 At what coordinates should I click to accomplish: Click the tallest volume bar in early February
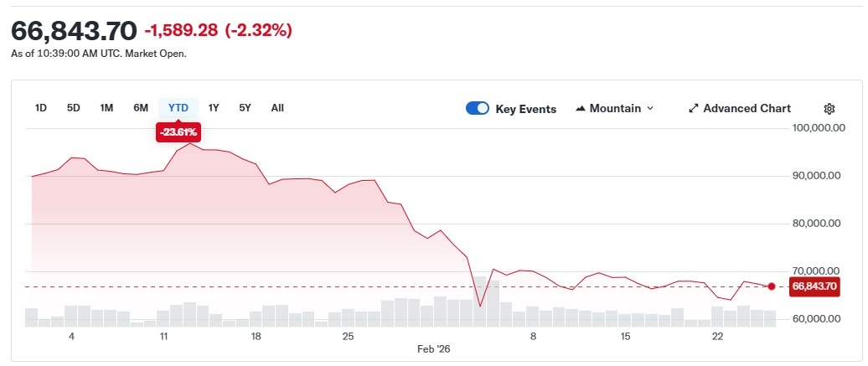click(x=480, y=301)
